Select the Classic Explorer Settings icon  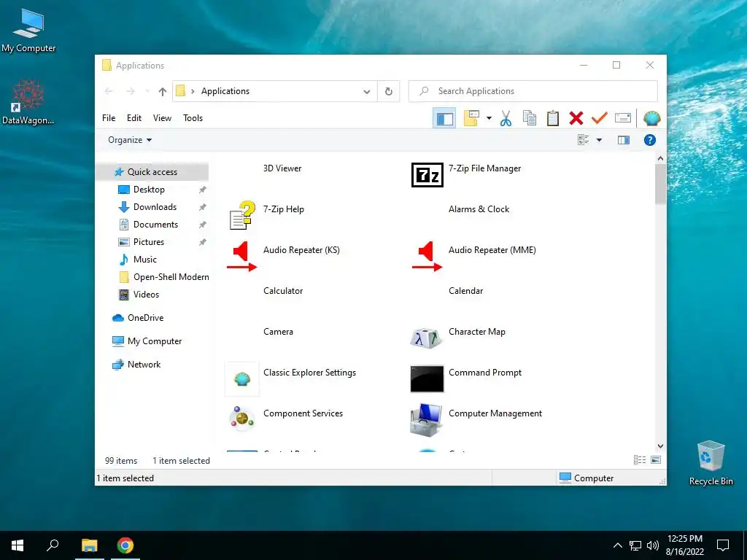pyautogui.click(x=242, y=379)
